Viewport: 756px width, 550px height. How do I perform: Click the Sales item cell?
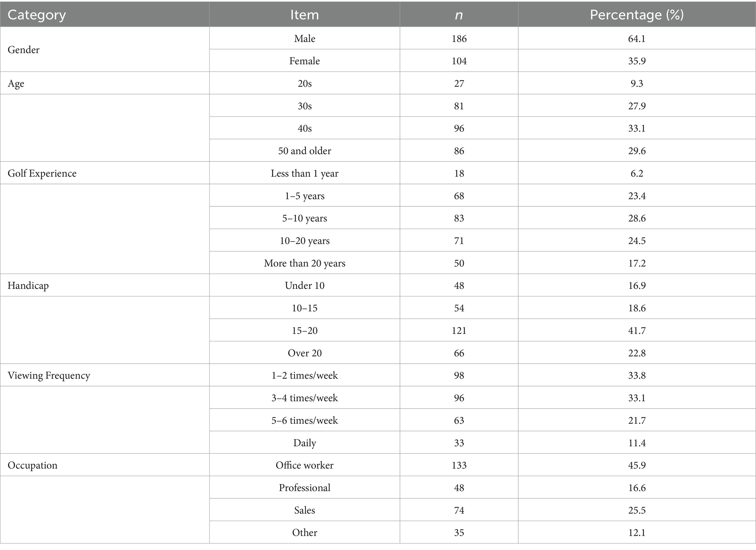pos(304,510)
